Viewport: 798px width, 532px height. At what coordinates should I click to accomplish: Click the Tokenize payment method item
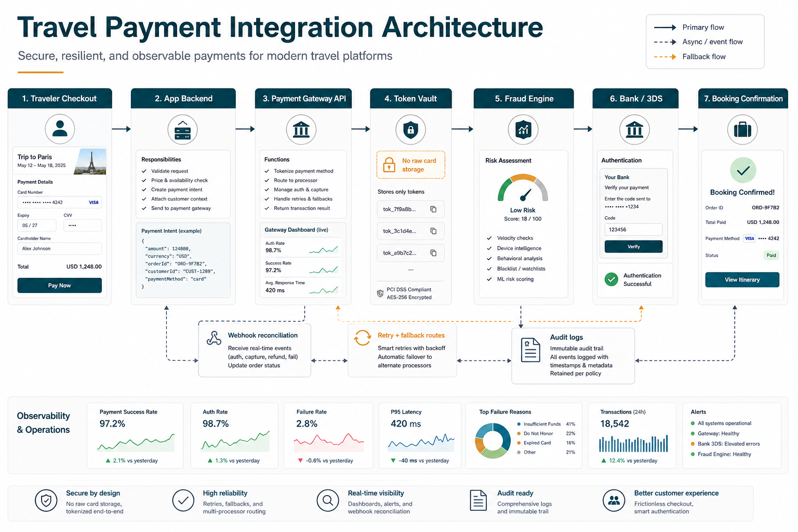pos(299,171)
